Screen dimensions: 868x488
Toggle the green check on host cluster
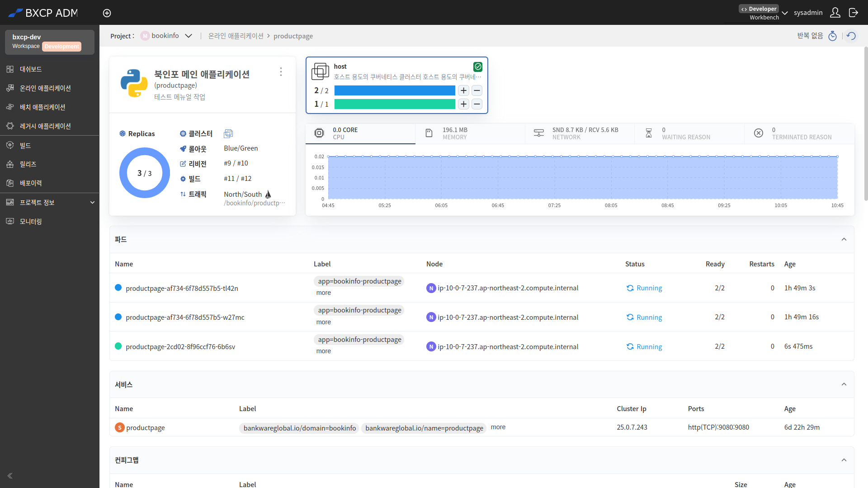pos(478,67)
